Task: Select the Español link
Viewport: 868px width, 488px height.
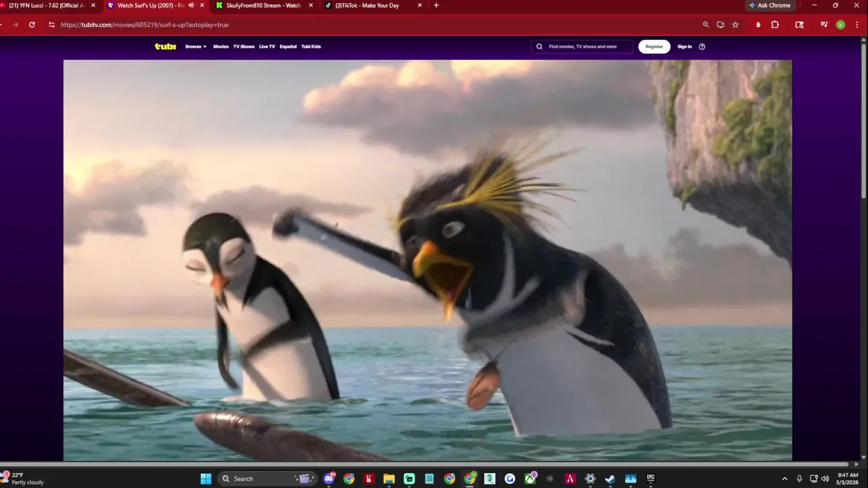Action: (288, 47)
